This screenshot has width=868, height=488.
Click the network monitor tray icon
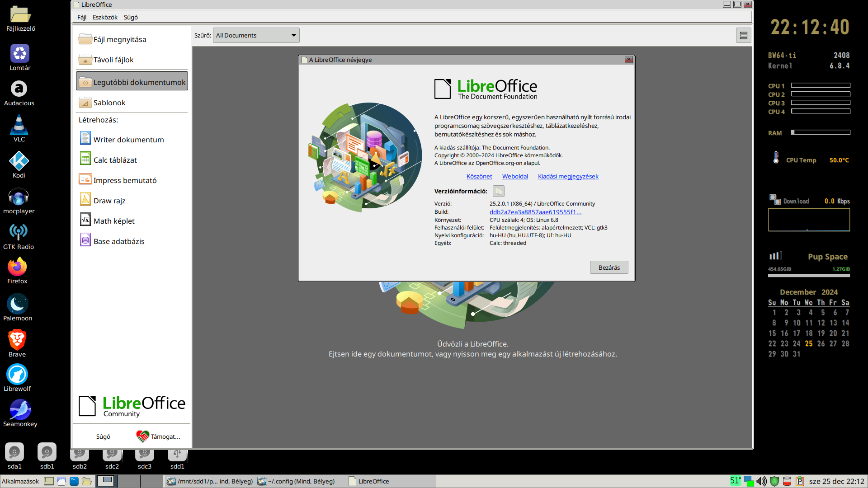coord(749,481)
